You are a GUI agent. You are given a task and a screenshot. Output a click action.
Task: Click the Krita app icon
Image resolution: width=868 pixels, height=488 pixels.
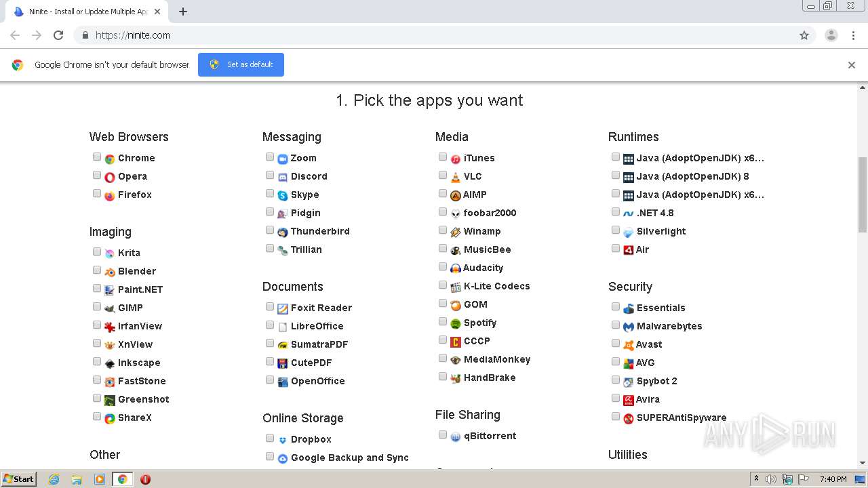point(110,253)
